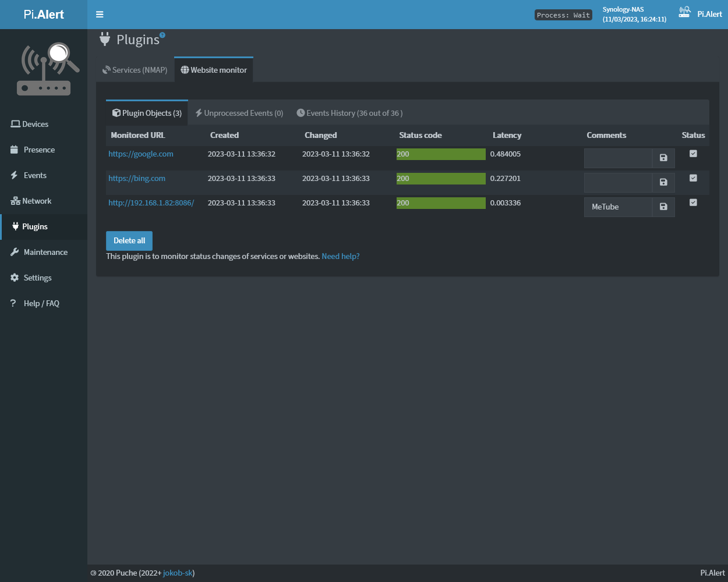Save comment for google.com row

[663, 158]
